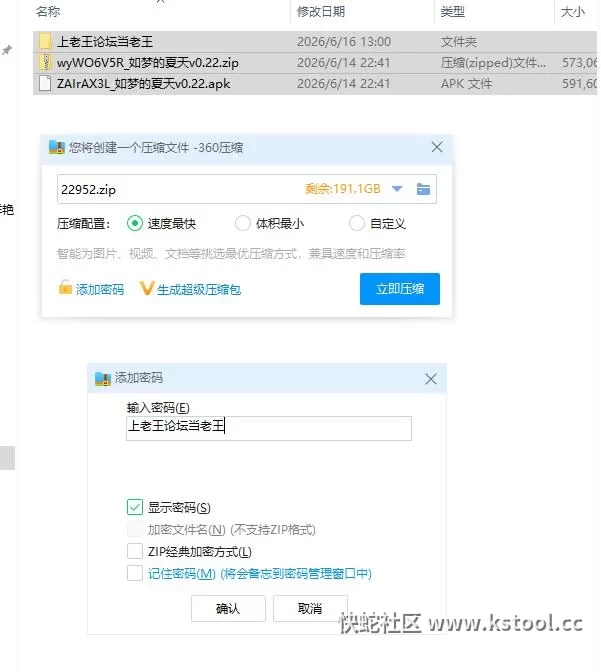Image resolution: width=601 pixels, height=672 pixels.
Task: Click the date 2026/6/16 13:00
Action: point(344,42)
